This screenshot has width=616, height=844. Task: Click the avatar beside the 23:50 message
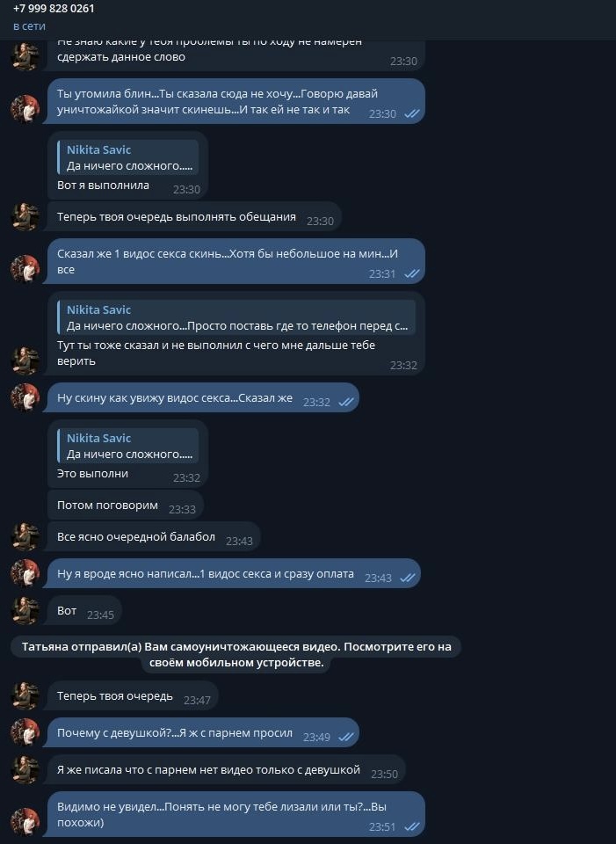pos(25,770)
